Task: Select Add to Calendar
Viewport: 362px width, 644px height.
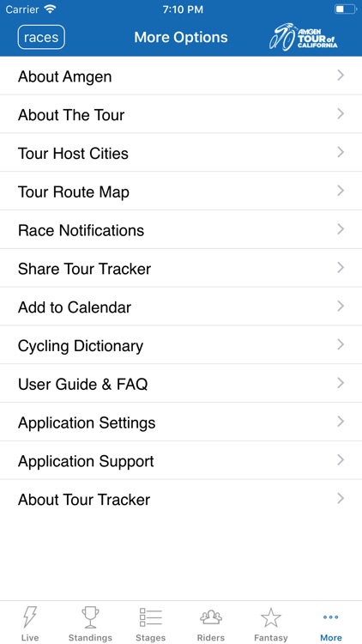Action: (x=181, y=307)
